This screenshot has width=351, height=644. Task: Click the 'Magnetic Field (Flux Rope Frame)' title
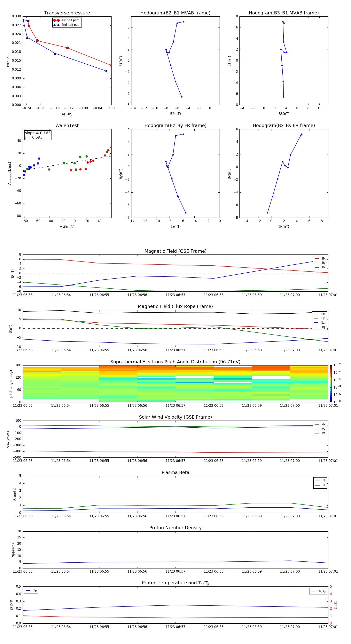coord(175,307)
